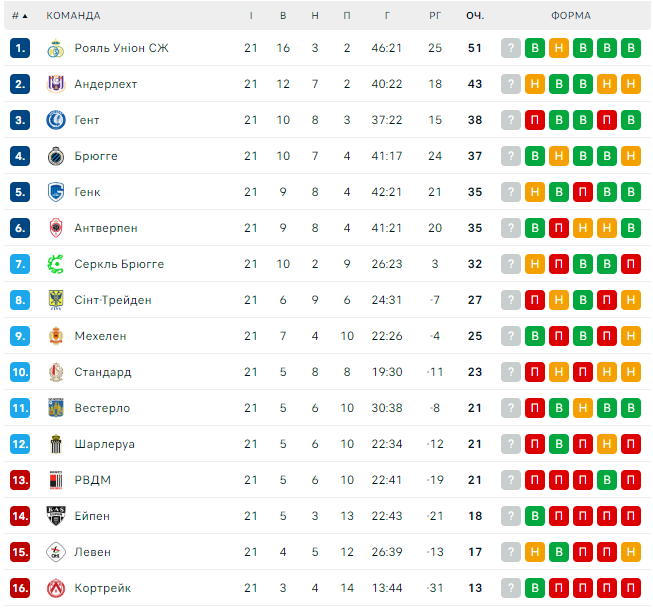Click the Кортрейк team crest
The image size is (653, 611).
pos(55,588)
